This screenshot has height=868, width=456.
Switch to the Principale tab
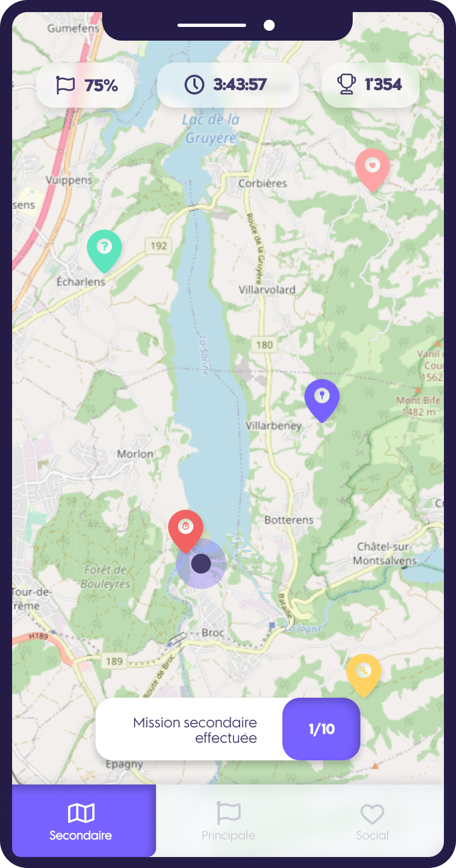coord(229,821)
